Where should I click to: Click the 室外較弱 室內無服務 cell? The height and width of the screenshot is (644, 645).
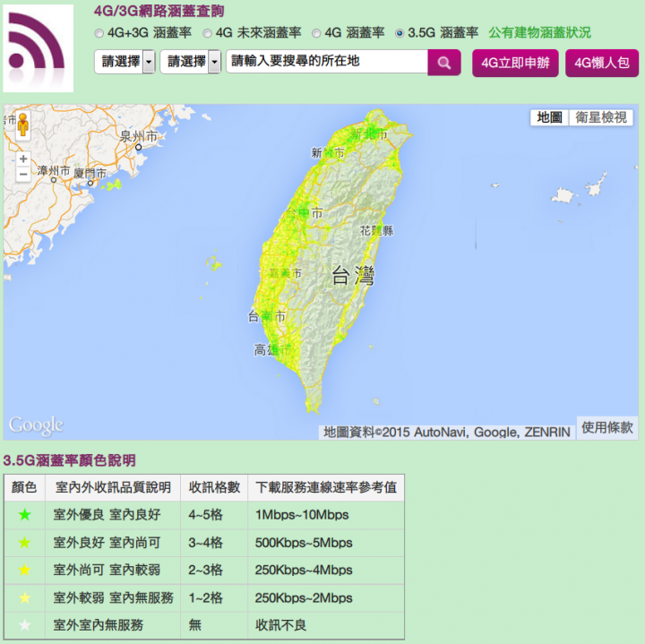click(x=114, y=597)
